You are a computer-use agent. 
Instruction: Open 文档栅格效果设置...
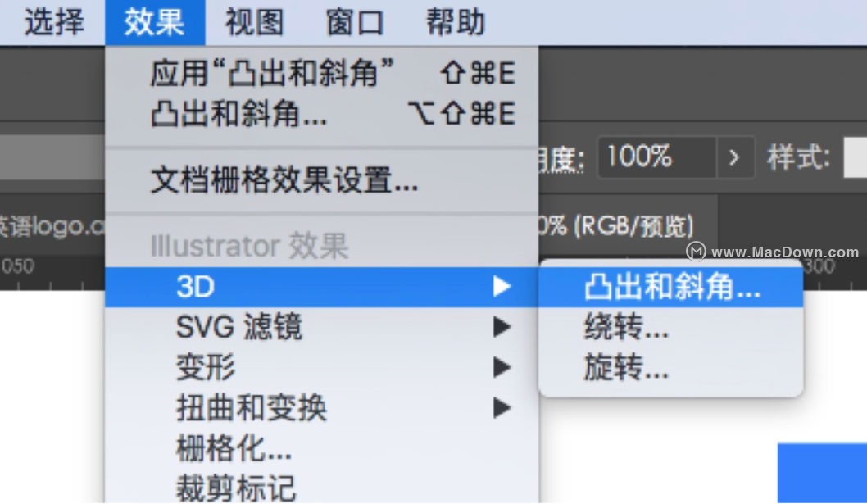point(322,180)
